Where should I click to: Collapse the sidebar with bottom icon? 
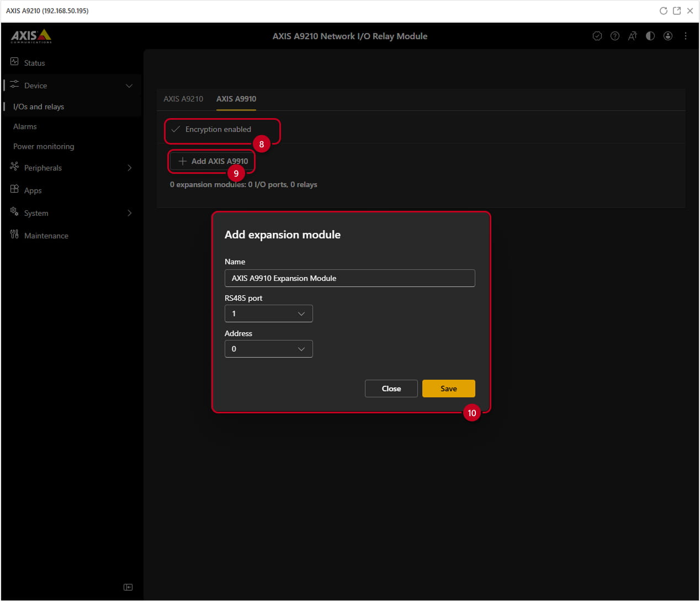point(128,587)
